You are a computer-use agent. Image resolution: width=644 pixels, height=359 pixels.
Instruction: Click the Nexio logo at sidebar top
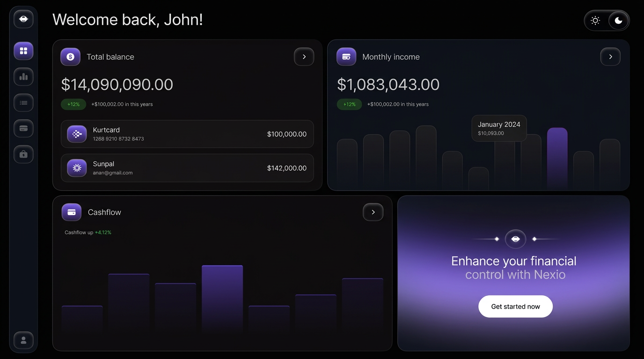pos(23,18)
